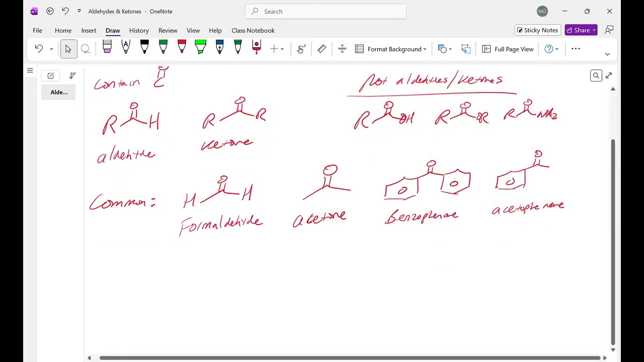Click the scroll down arrow
Screen dimensions: 644x362
(613, 350)
